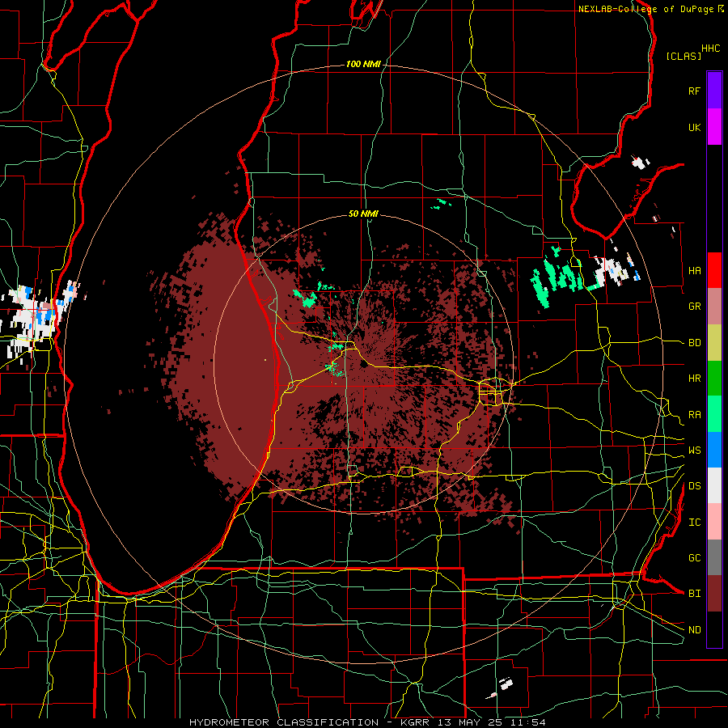Click the WS legend label
Viewport: 728px width, 728px height.
[695, 451]
